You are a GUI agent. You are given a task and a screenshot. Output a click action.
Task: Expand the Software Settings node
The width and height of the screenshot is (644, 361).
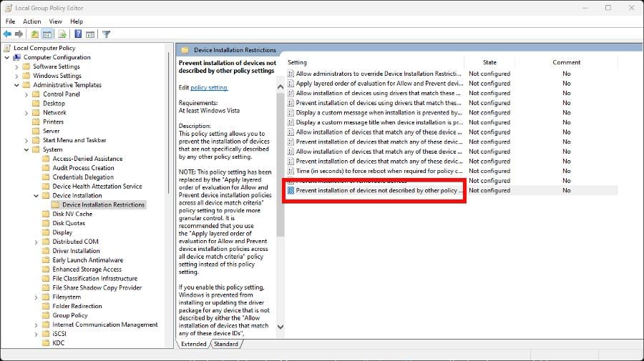point(16,66)
